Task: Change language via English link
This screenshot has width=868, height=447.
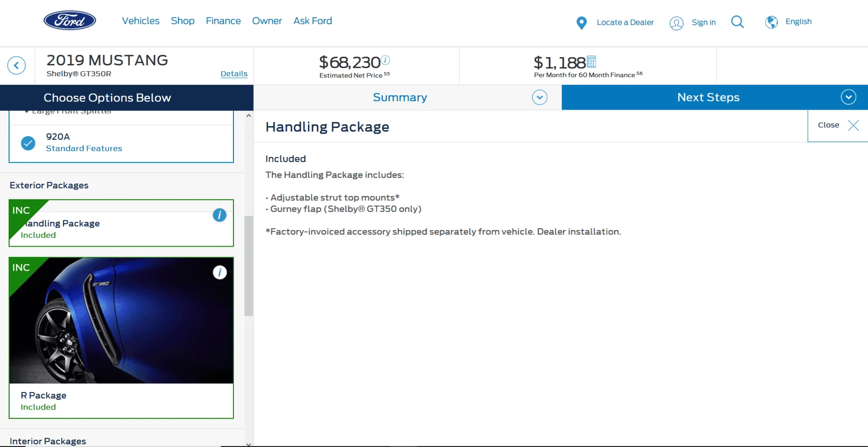Action: pos(799,21)
